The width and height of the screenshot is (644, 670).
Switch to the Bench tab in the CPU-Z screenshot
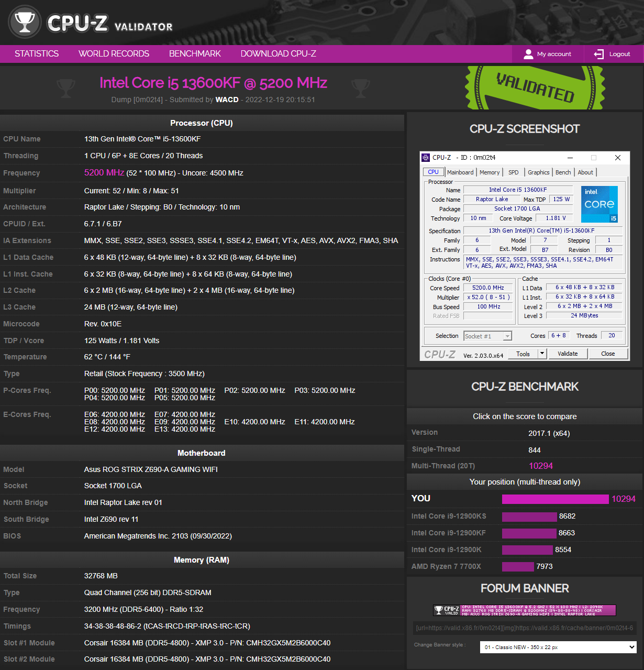(x=563, y=172)
